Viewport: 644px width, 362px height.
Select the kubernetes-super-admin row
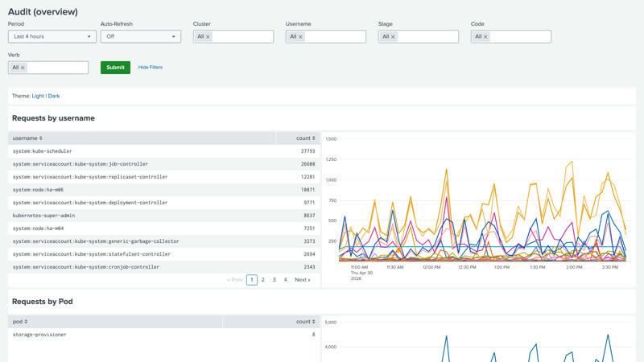[164, 216]
